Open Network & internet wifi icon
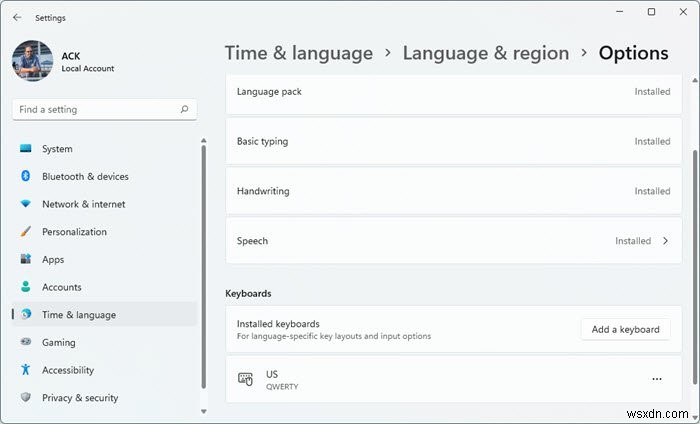700x424 pixels. (26, 204)
